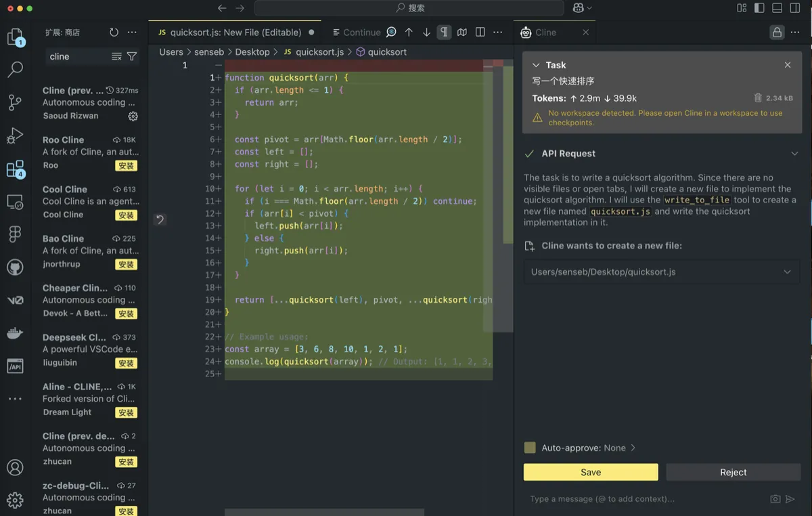
Task: Expand the API Request details
Action: (794, 154)
